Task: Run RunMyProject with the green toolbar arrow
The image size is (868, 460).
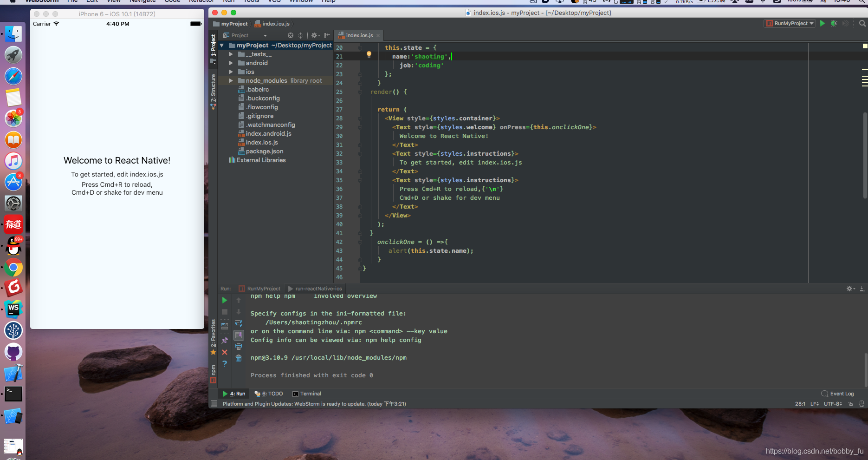Action: (x=823, y=23)
